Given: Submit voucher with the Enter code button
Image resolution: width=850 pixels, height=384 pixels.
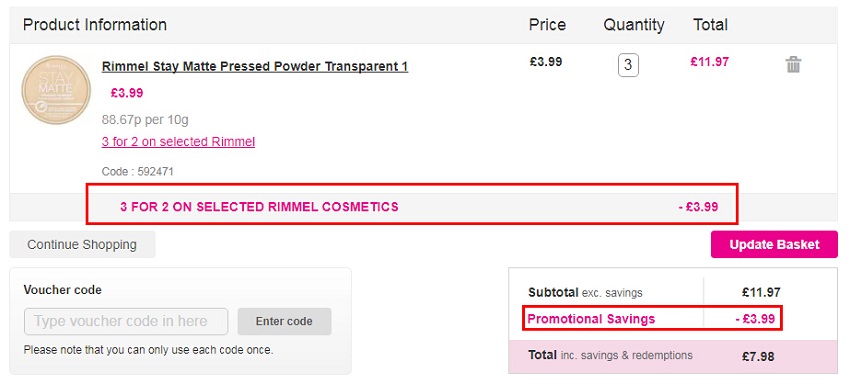Looking at the screenshot, I should point(284,321).
